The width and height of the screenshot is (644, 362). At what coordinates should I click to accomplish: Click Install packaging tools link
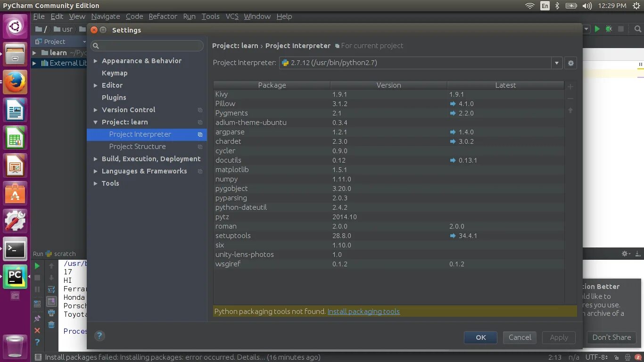363,312
